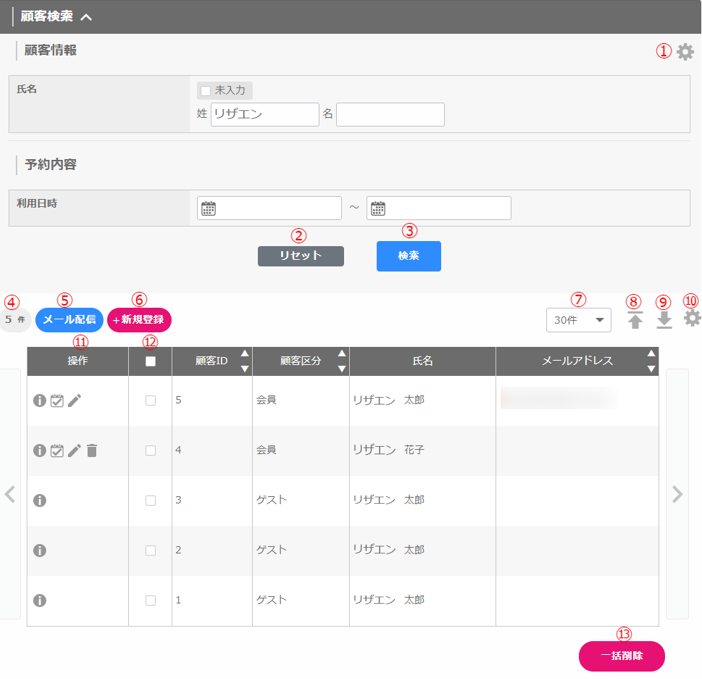This screenshot has height=679, width=702.
Task: Sort by 顧客ID column arrows
Action: (245, 361)
